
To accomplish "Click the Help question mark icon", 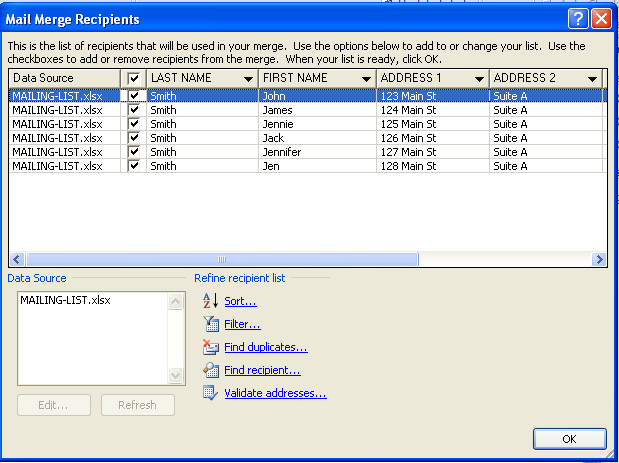I will tap(578, 19).
